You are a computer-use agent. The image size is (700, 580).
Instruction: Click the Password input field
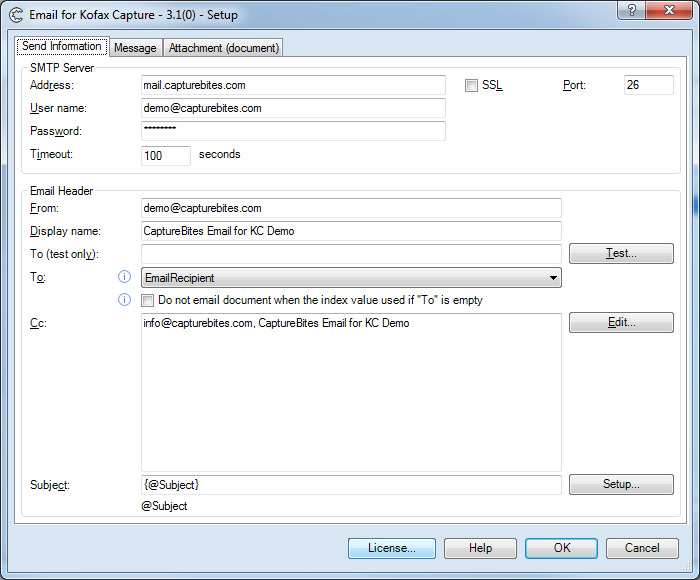(x=293, y=131)
